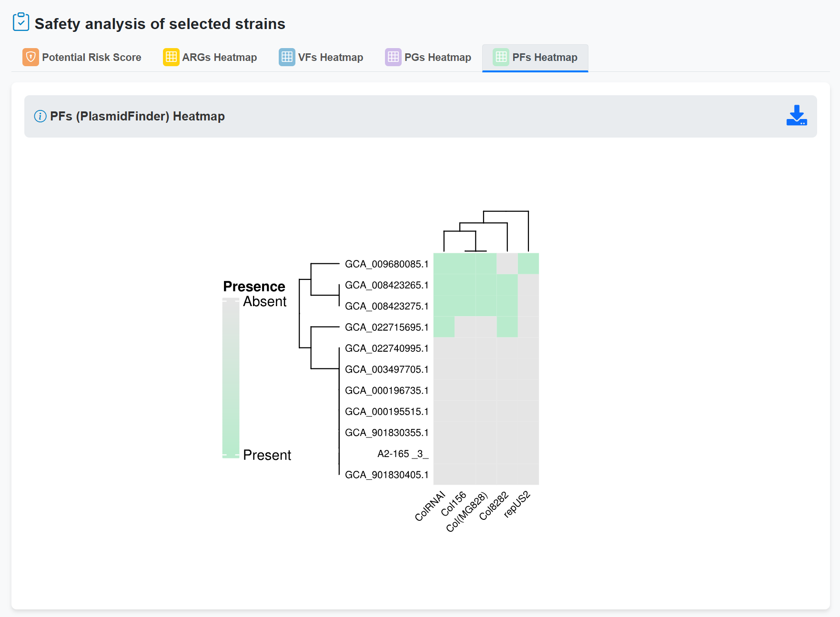Click the PFs (PlasmidFinder) Heatmap heading
This screenshot has height=617, width=840.
pyautogui.click(x=137, y=116)
